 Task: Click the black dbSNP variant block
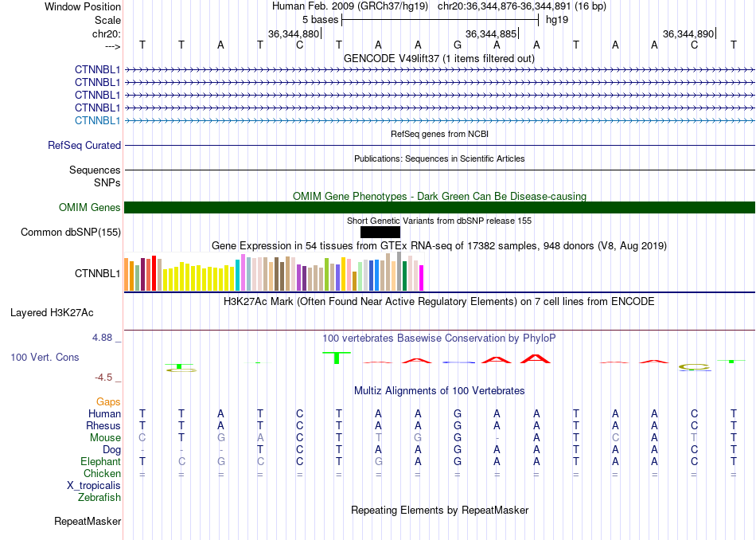pos(380,232)
